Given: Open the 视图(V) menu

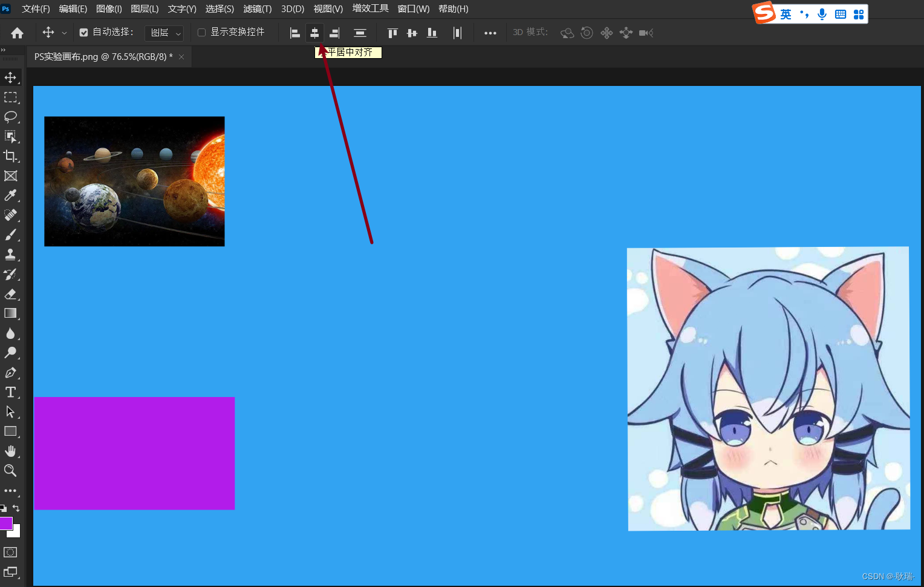Looking at the screenshot, I should (328, 9).
